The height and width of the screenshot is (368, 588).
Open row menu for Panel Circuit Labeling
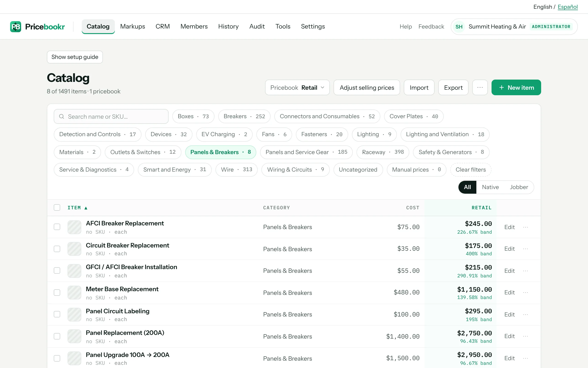click(525, 314)
